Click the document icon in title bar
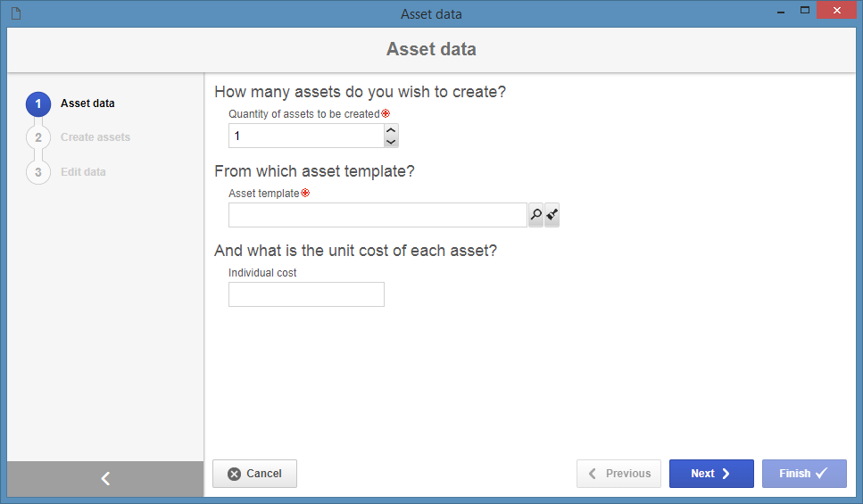 16,13
